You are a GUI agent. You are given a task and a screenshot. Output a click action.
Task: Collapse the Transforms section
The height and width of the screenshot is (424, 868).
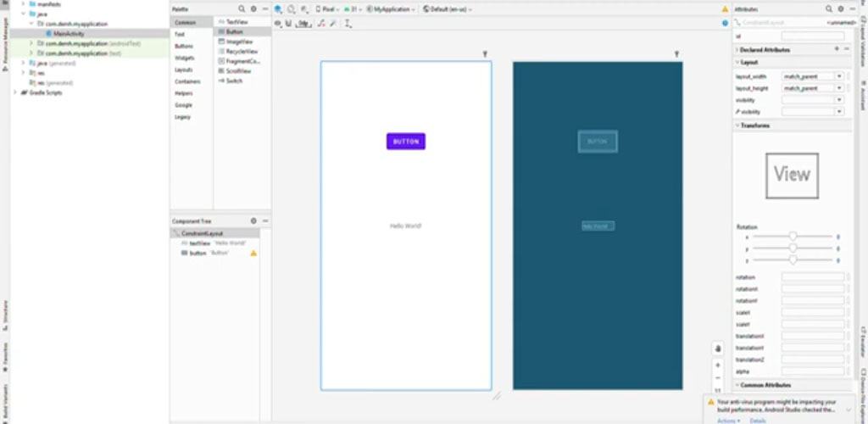click(737, 126)
